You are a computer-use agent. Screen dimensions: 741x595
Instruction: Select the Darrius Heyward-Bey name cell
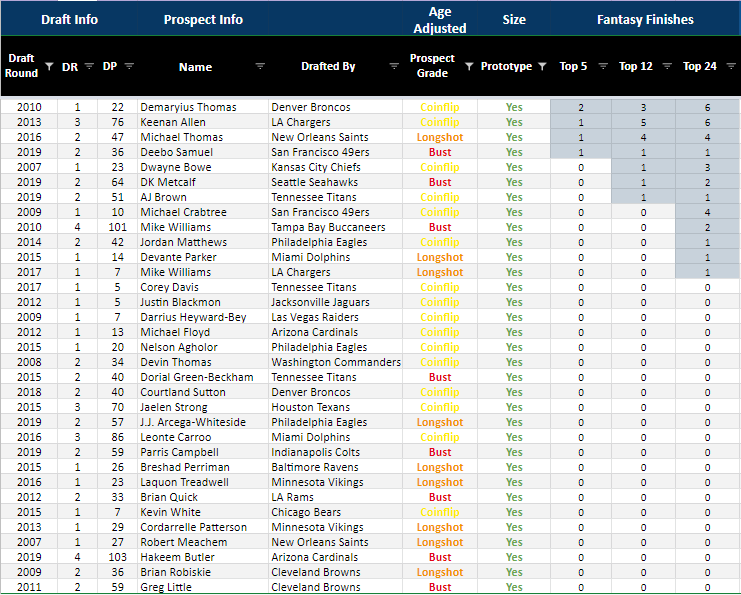[x=203, y=318]
